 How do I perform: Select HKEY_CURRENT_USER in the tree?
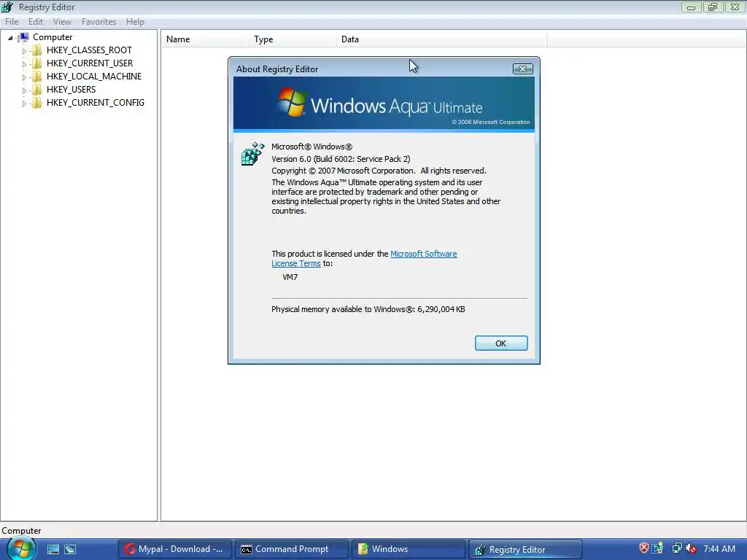(90, 63)
